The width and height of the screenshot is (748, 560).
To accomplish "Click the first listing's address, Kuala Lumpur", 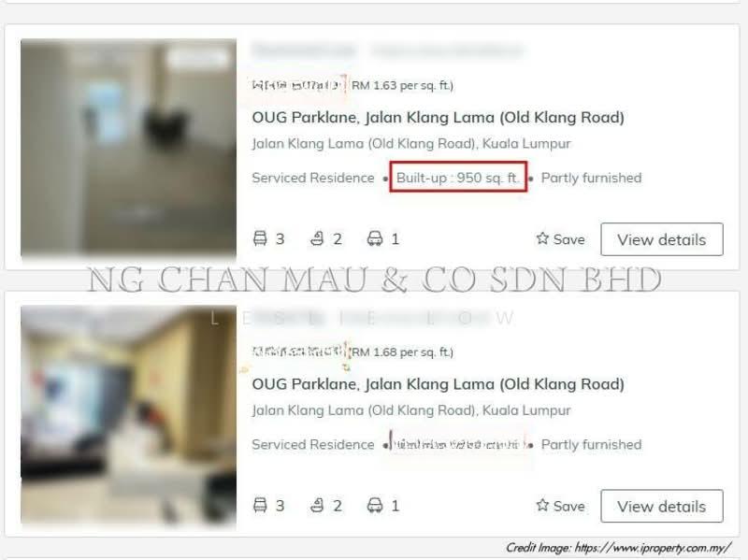I will 411,144.
